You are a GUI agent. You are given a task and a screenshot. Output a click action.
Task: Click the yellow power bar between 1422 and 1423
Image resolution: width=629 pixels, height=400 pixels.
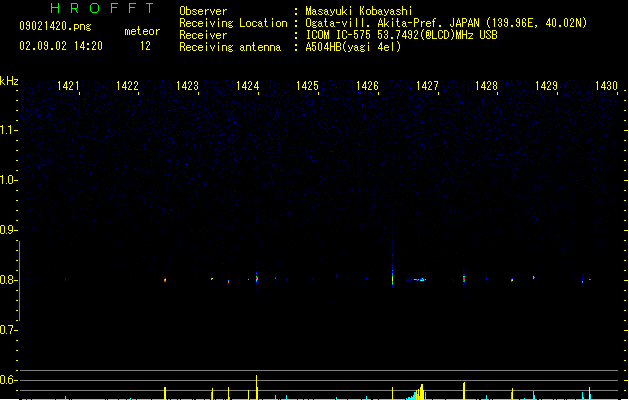(x=165, y=393)
